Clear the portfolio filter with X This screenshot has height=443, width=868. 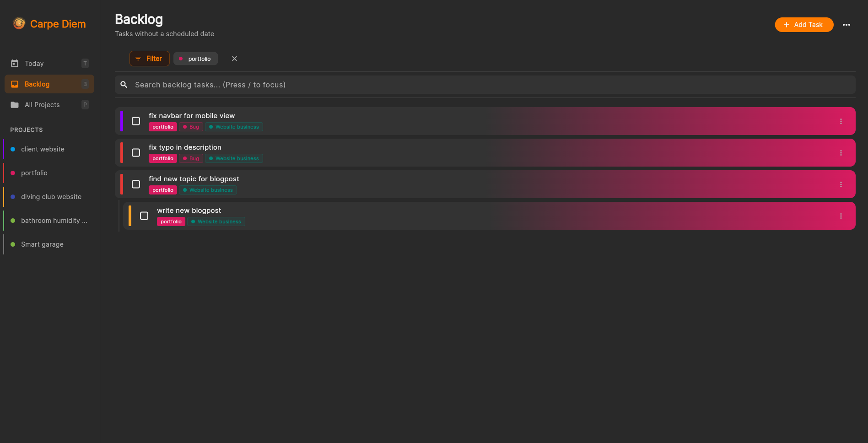(234, 59)
